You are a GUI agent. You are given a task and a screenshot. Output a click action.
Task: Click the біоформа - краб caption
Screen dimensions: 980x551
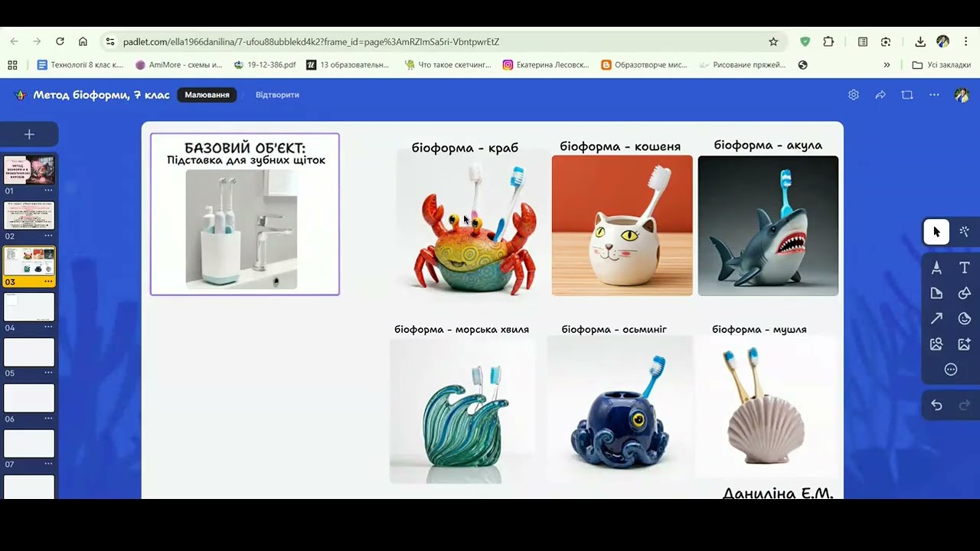(x=465, y=148)
